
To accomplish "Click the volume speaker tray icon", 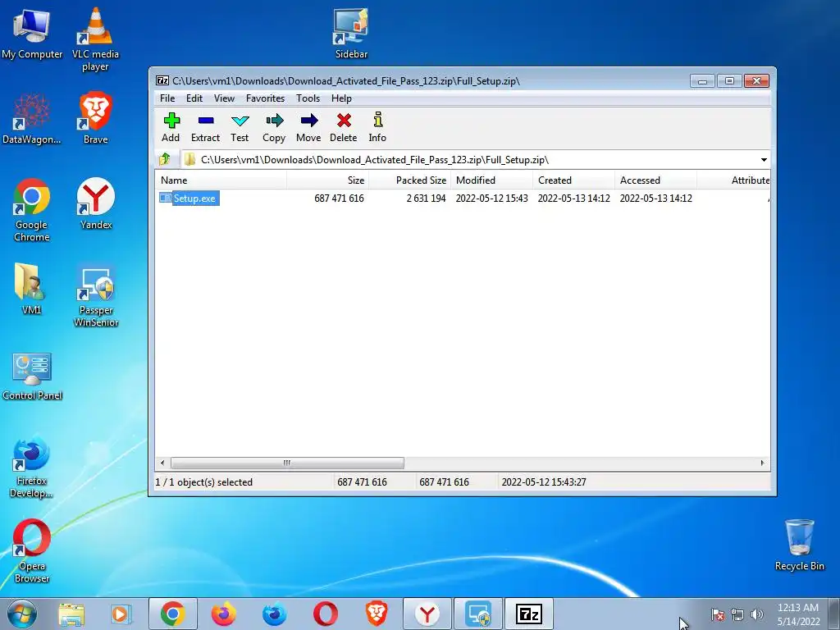I will click(x=757, y=614).
